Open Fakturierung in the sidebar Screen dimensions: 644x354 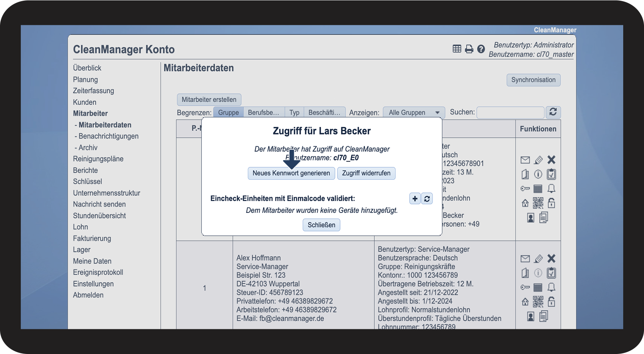(x=92, y=238)
